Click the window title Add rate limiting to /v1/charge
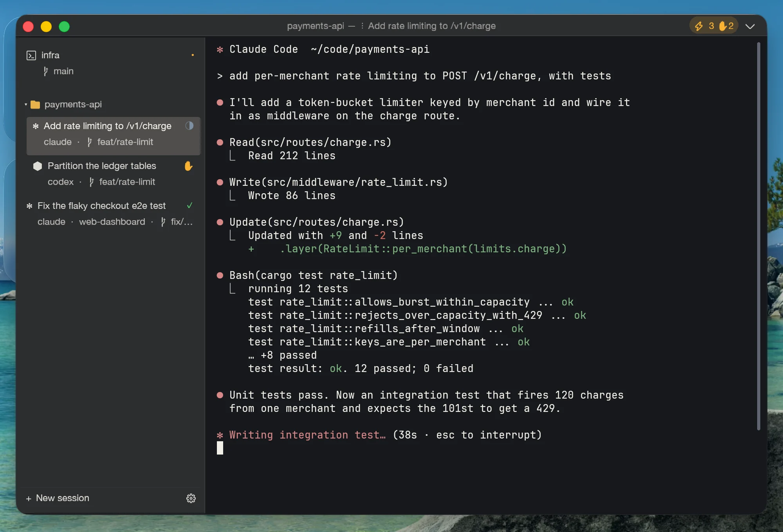 431,26
